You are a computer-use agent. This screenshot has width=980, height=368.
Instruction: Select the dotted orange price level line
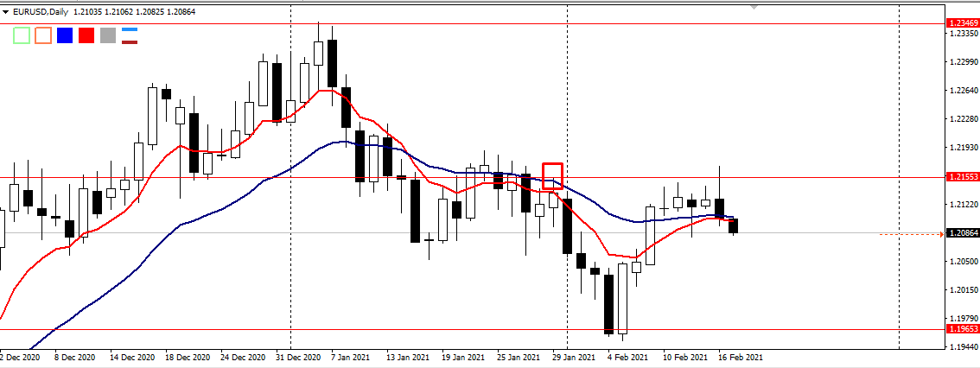pyautogui.click(x=911, y=234)
